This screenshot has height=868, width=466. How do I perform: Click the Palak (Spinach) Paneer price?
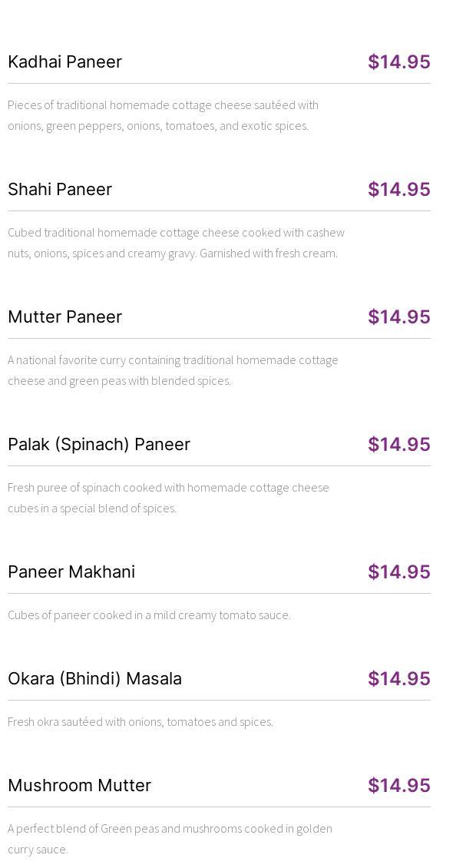click(398, 444)
